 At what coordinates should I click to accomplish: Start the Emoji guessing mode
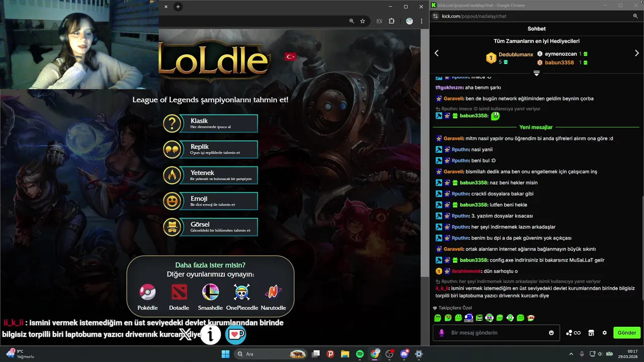click(x=210, y=201)
